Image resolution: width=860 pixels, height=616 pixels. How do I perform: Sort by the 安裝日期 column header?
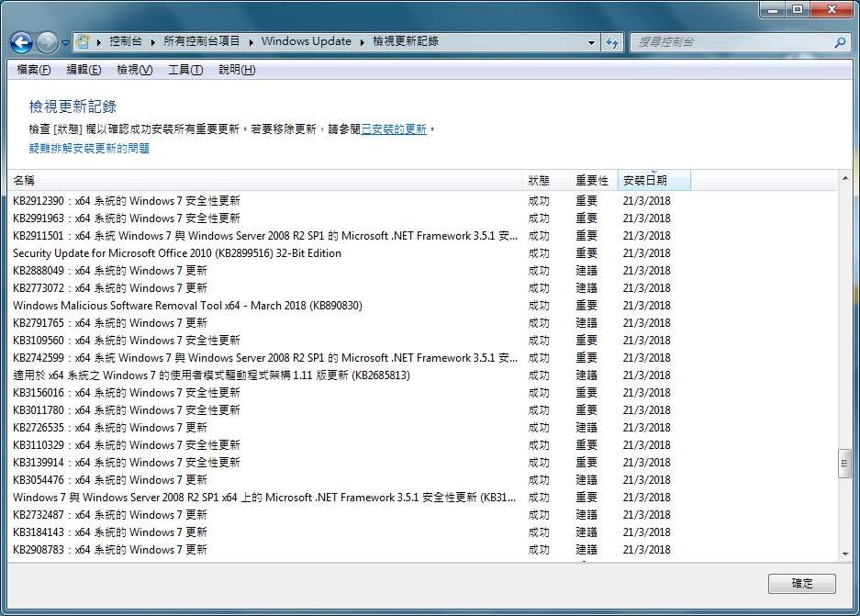coord(653,181)
